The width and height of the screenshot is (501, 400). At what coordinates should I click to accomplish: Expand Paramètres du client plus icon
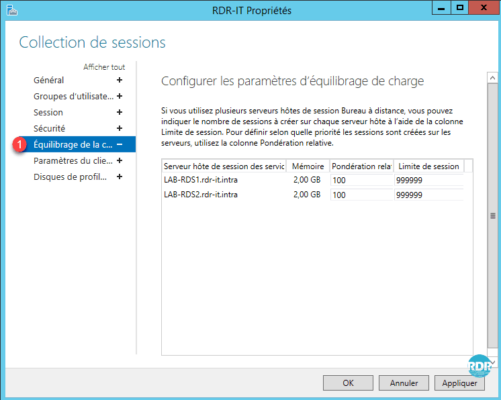coord(119,161)
